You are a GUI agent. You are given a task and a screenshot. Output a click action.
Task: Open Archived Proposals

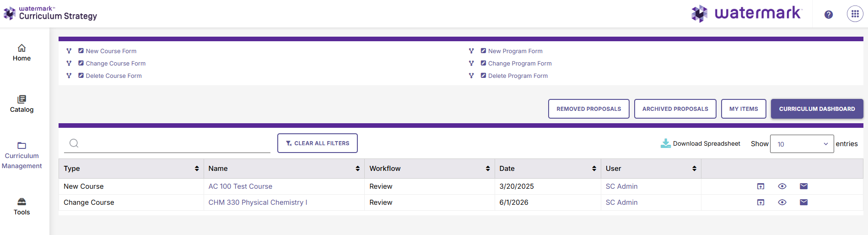tap(675, 109)
